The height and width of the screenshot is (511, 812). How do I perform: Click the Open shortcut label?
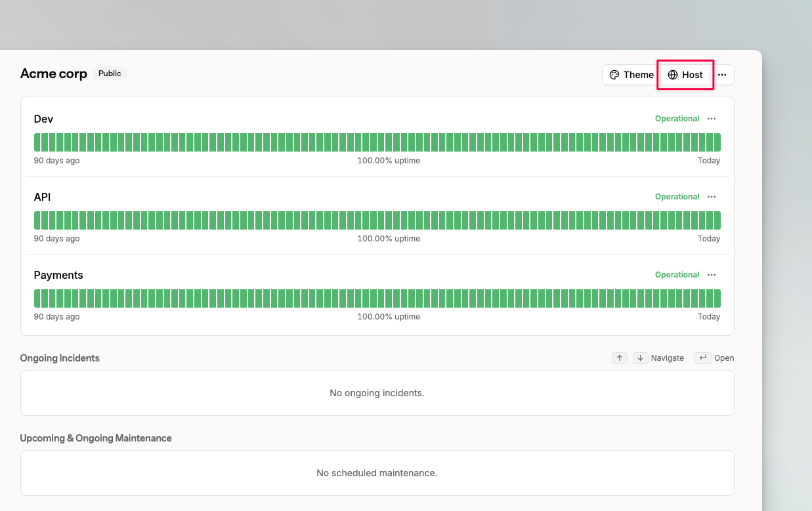(724, 358)
